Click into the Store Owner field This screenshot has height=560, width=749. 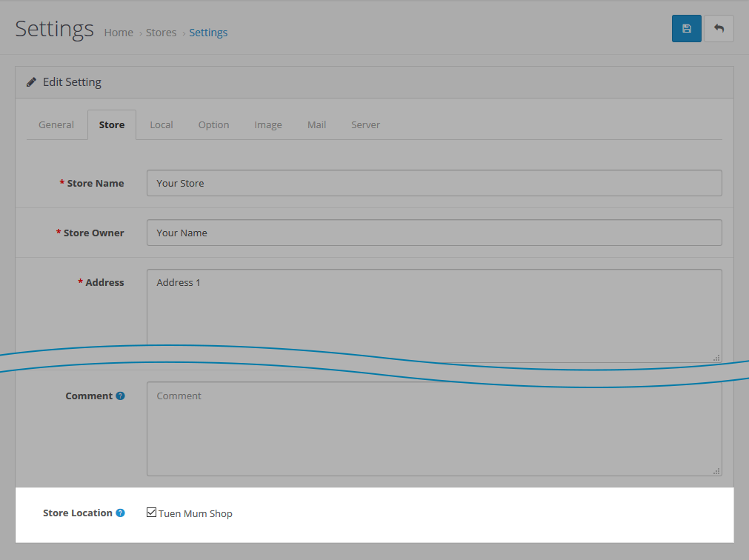click(x=434, y=233)
